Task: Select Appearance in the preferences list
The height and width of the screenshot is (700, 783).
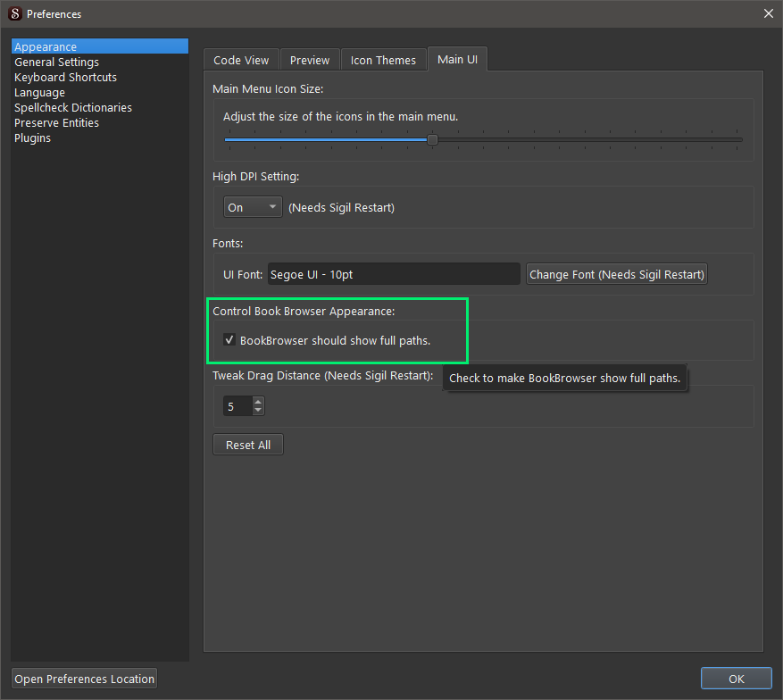Action: tap(100, 46)
